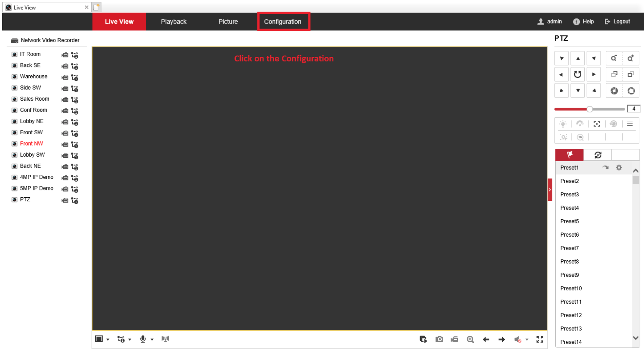Image resolution: width=644 pixels, height=352 pixels.
Task: Call Preset1 arrow icon
Action: click(605, 168)
